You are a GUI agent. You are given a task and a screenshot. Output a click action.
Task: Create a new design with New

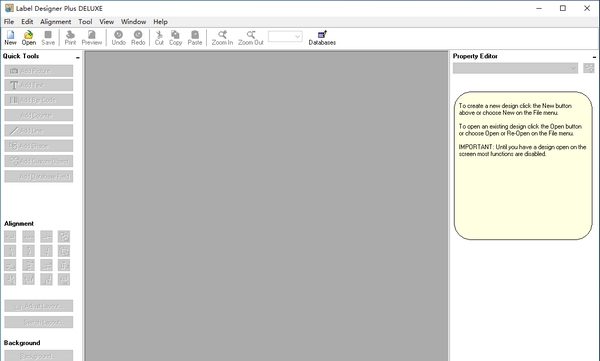[x=10, y=38]
